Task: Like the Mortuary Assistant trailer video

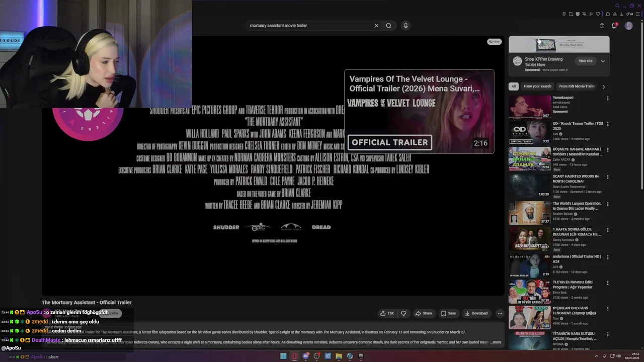Action: click(x=387, y=313)
